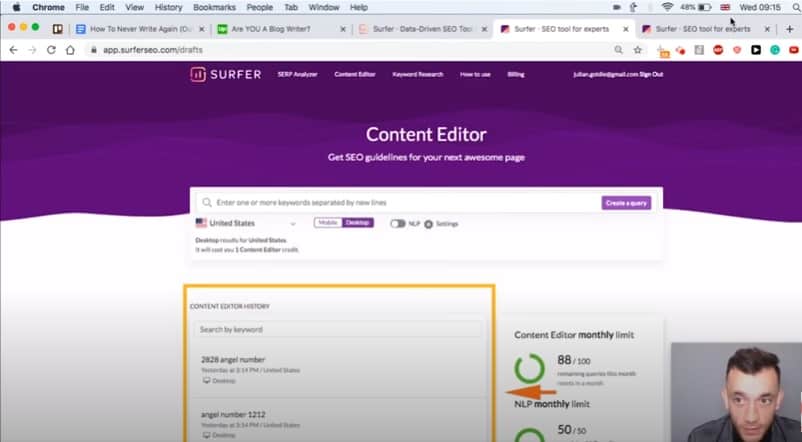Toggle the NLP switch

click(x=397, y=224)
